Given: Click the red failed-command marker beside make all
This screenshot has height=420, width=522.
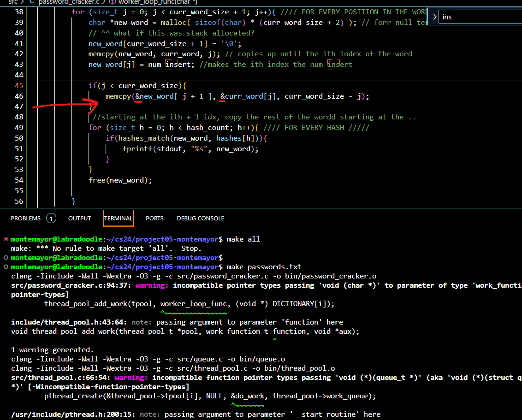Looking at the screenshot, I should (x=6, y=239).
